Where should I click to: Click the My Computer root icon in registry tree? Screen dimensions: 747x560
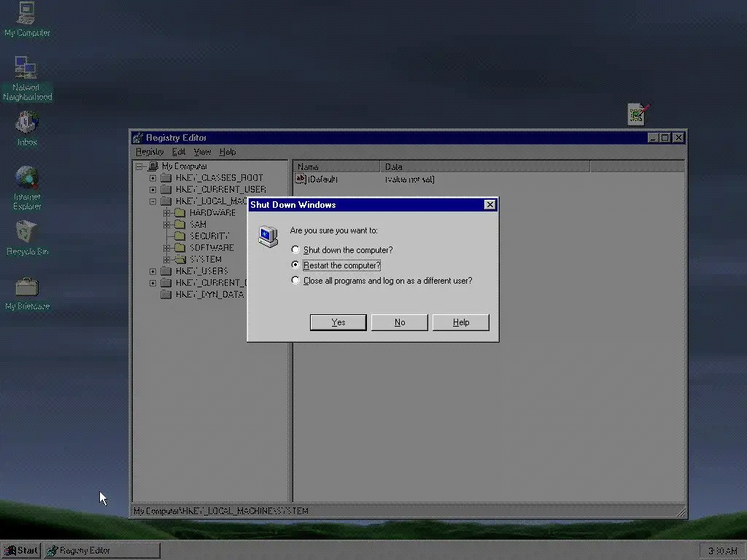click(153, 166)
